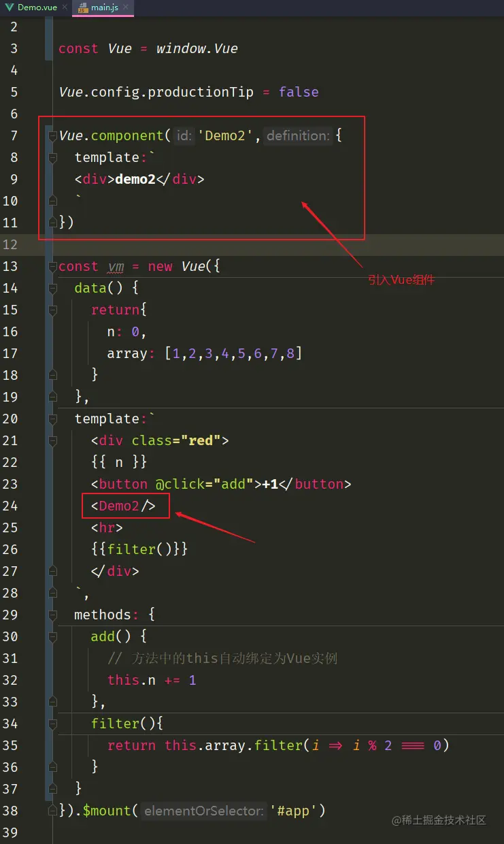Image resolution: width=504 pixels, height=844 pixels.
Task: Select the main.js editor tab
Action: 103,7
